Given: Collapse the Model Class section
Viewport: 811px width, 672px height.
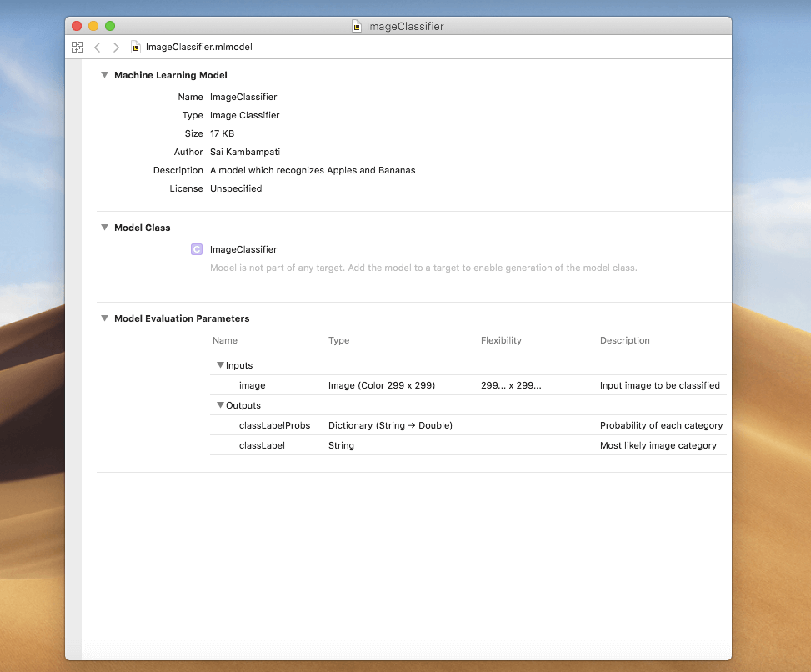Looking at the screenshot, I should click(x=104, y=228).
